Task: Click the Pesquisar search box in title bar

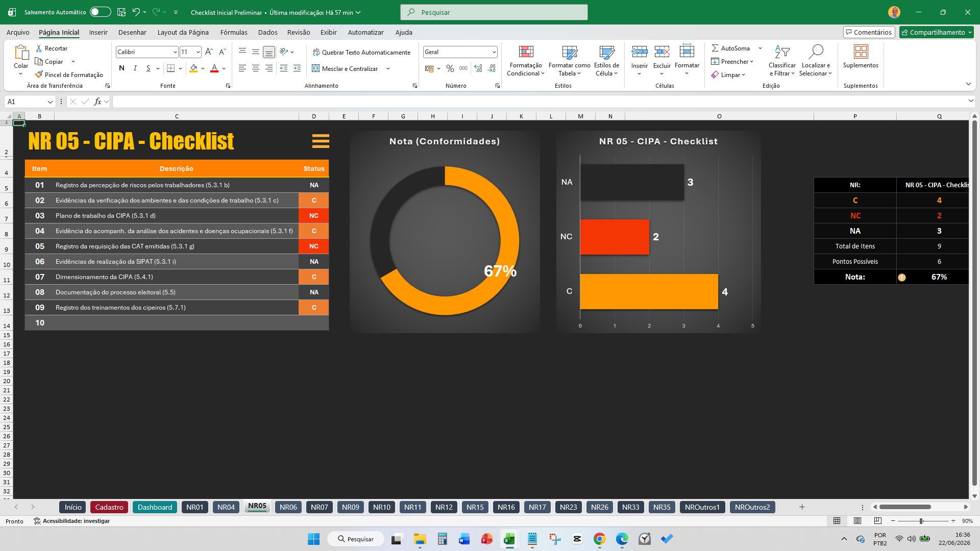Action: [x=494, y=12]
